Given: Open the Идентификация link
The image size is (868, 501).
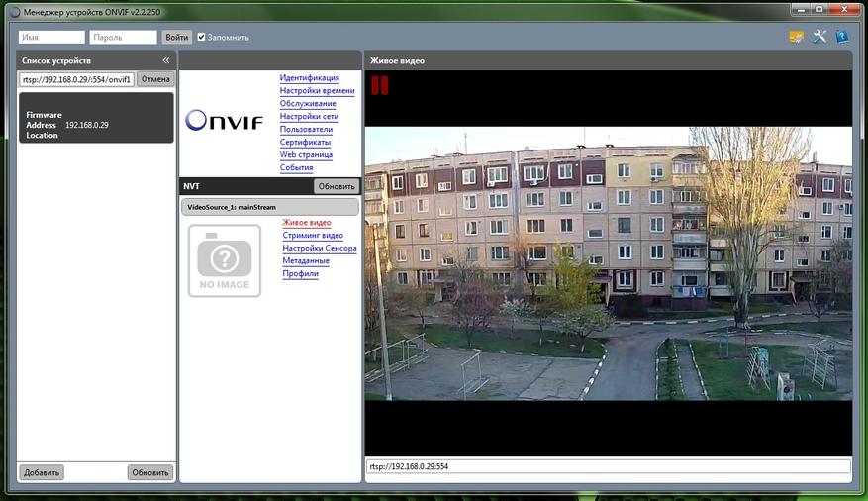Looking at the screenshot, I should click(x=309, y=78).
